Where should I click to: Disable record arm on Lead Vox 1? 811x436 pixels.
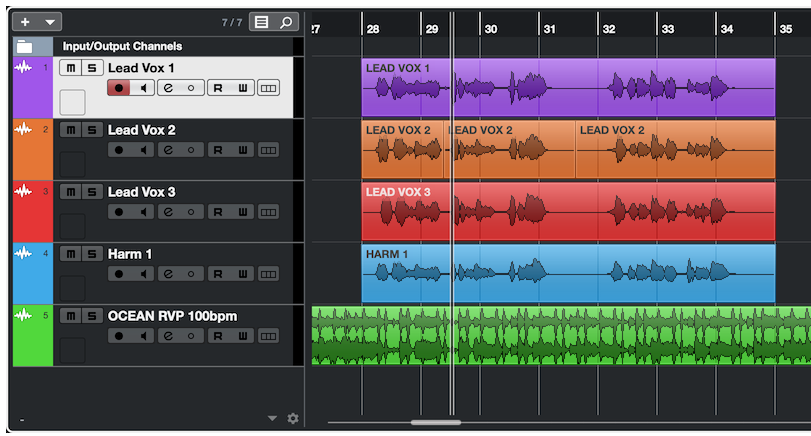119,88
